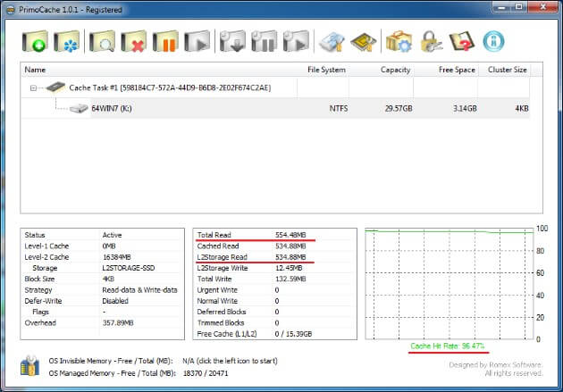This screenshot has width=563, height=392.
Task: Click memory icon beside OS Invisible Memory
Action: 29,366
